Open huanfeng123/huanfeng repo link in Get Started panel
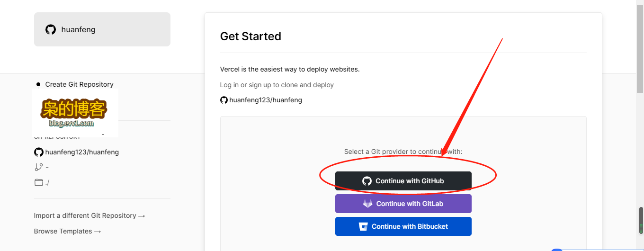 click(x=266, y=100)
